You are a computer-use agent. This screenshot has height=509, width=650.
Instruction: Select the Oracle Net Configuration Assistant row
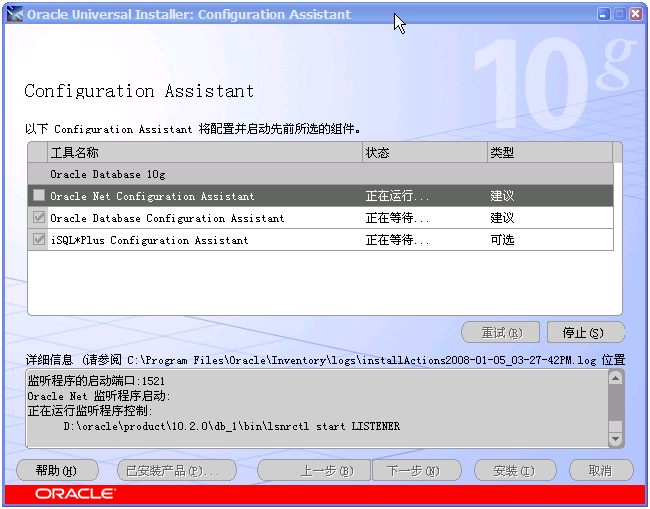pos(320,196)
